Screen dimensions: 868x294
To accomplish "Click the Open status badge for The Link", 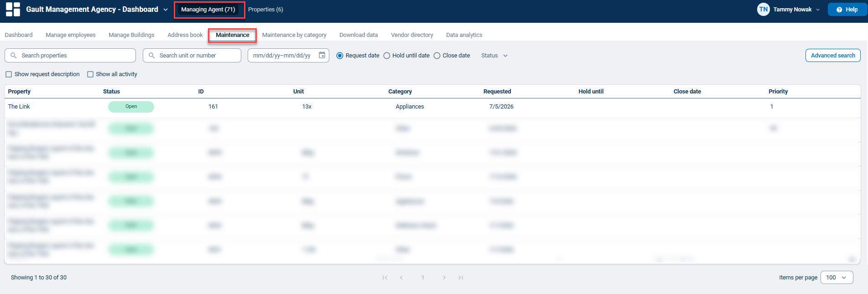I will click(x=131, y=107).
